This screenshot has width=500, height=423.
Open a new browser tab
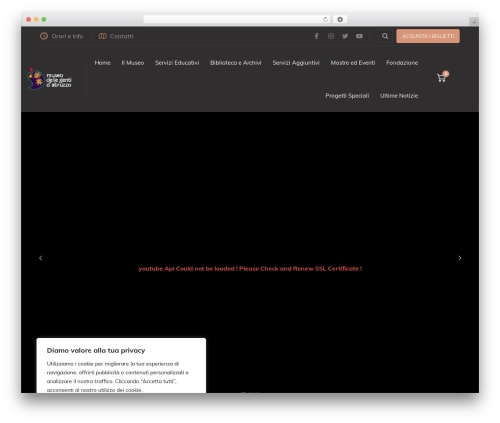pyautogui.click(x=474, y=22)
